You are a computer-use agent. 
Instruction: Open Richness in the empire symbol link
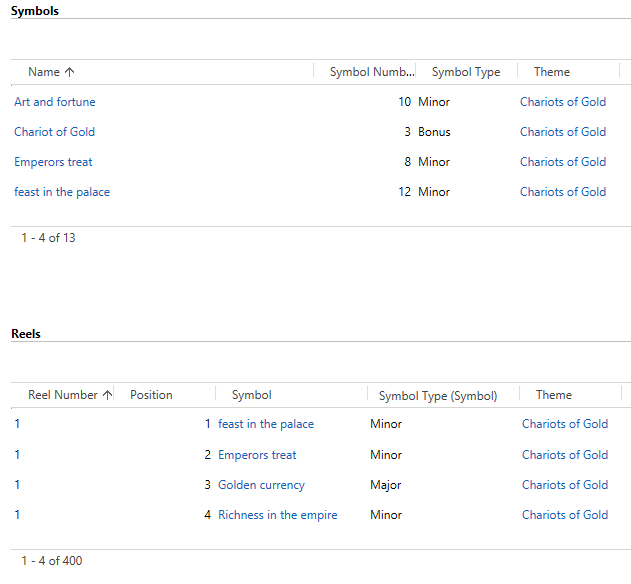278,515
